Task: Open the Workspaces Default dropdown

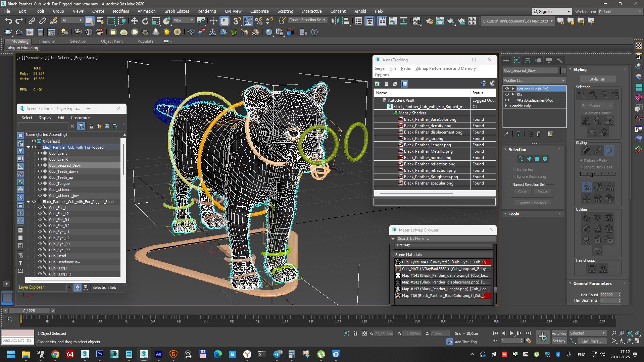Action: pos(620,11)
